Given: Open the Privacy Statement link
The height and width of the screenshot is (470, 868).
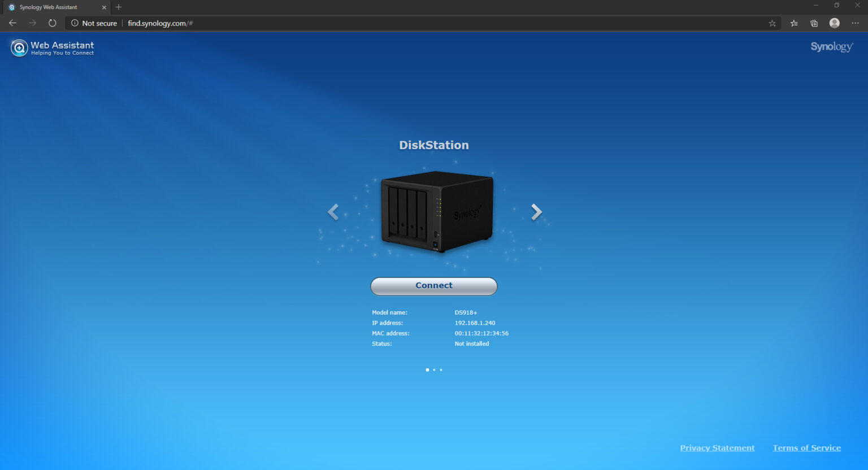Looking at the screenshot, I should coord(717,447).
